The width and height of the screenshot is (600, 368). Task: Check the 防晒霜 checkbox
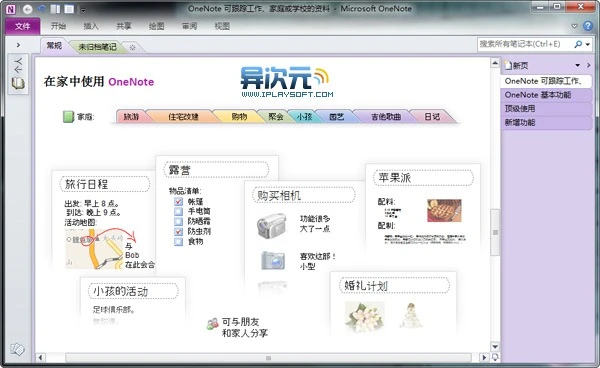coord(178,221)
